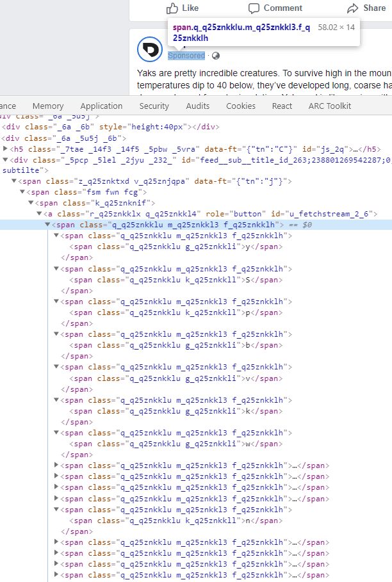392x582 pixels.
Task: Select the inner span containing letter S
Action: tap(176, 280)
